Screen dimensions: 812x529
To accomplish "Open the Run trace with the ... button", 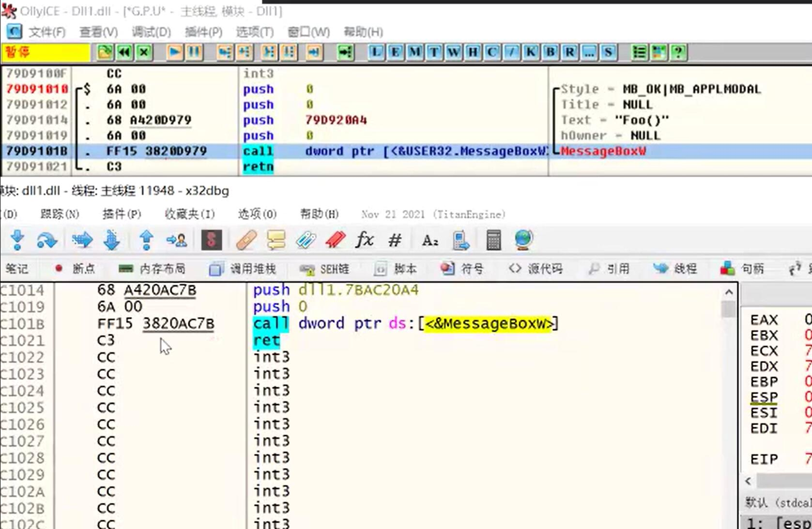I will pyautogui.click(x=589, y=52).
